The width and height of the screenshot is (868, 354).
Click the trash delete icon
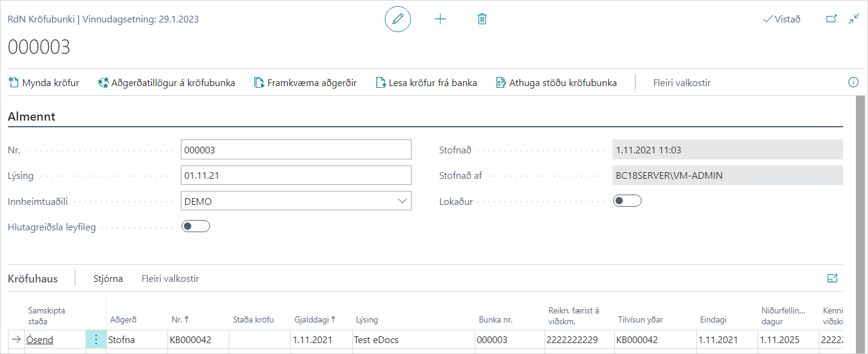[482, 19]
